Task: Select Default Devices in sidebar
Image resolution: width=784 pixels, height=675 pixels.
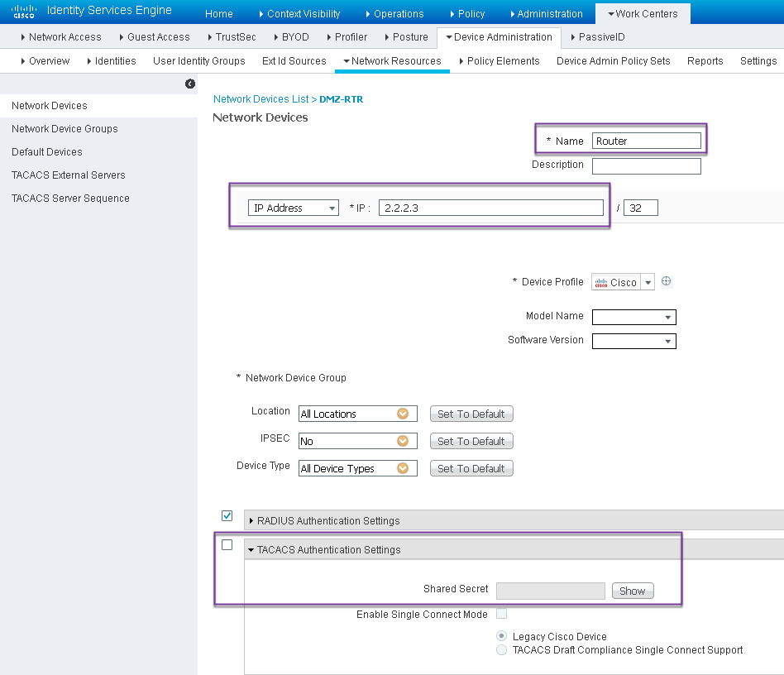Action: tap(47, 151)
